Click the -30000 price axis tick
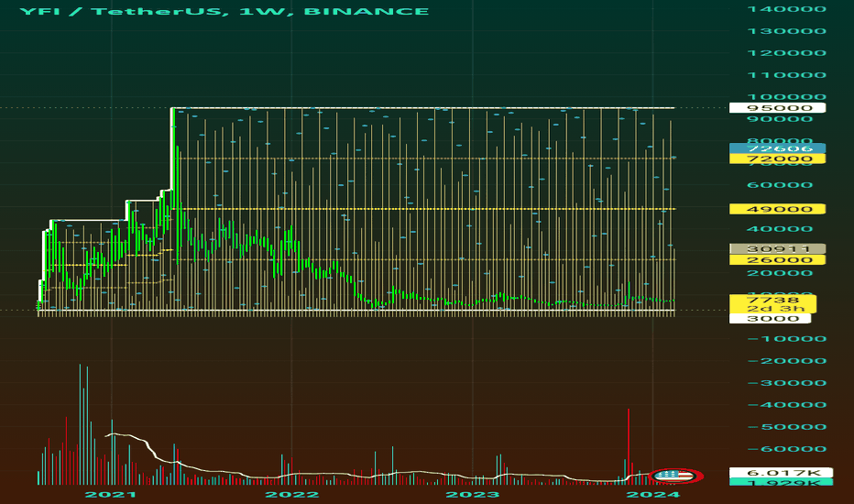Screen dimensions: 854x504 787,383
